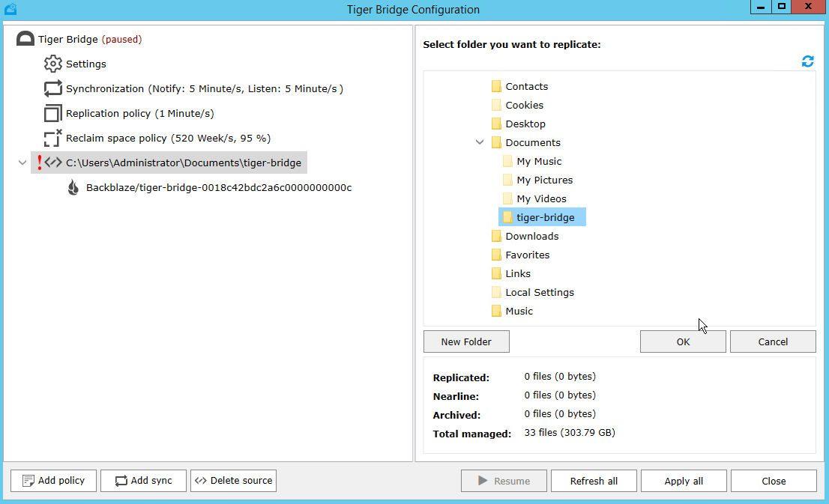Screen dimensions: 829x504
Task: Click the My Videos folder icon
Action: [x=507, y=198]
